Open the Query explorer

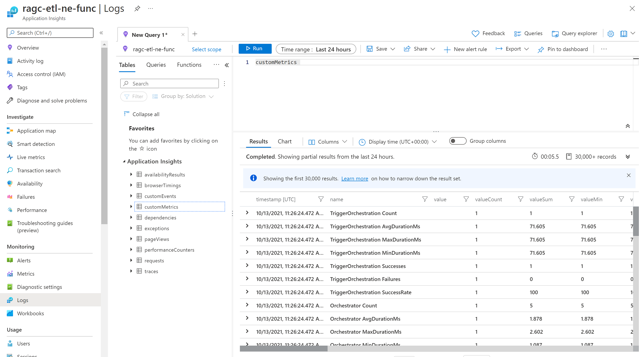coord(574,34)
